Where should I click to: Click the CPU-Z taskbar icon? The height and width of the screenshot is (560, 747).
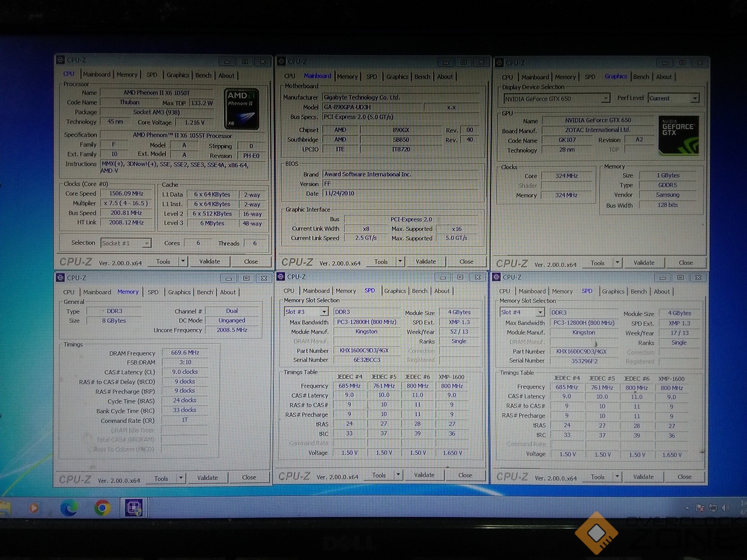tap(134, 508)
